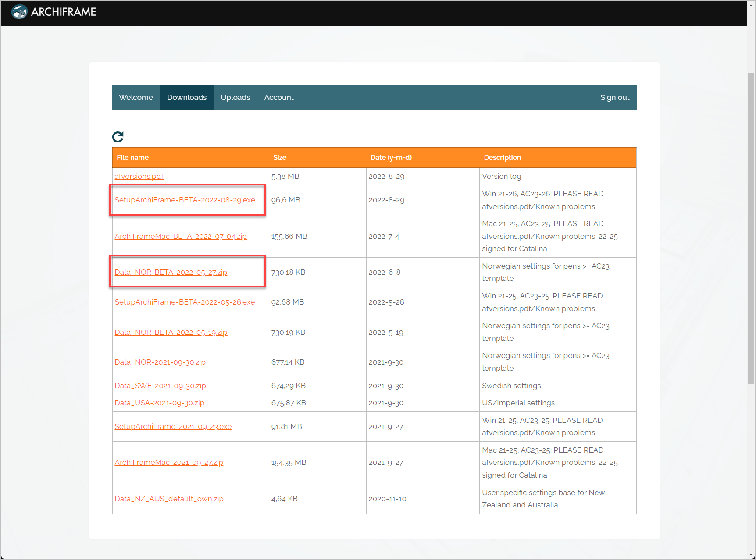Select the 2020-11-10 date cell
This screenshot has width=756, height=560.
pos(423,499)
